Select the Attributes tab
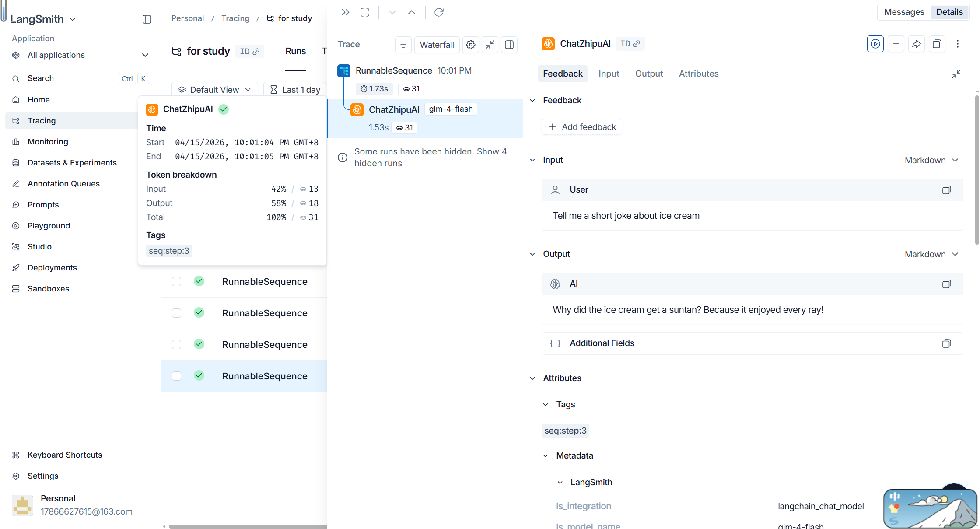Screen dimensions: 980x529 point(699,74)
